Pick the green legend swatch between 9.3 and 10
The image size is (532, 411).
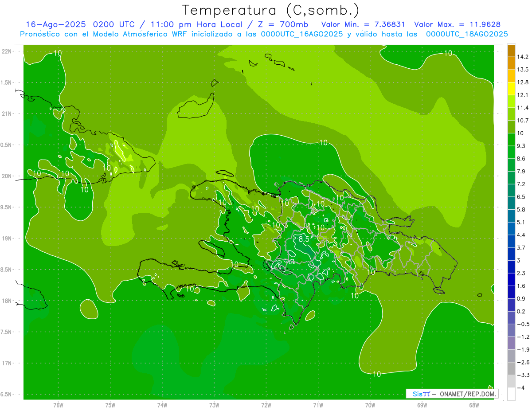(511, 140)
